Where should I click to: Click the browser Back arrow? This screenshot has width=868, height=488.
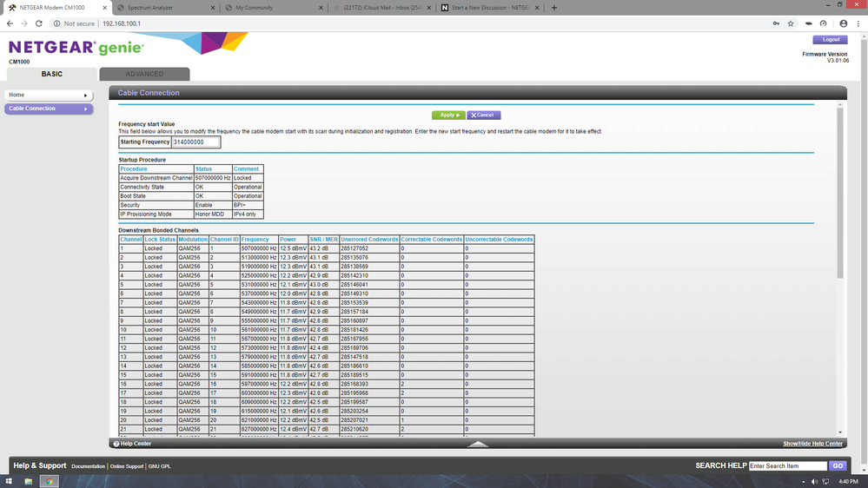[10, 23]
